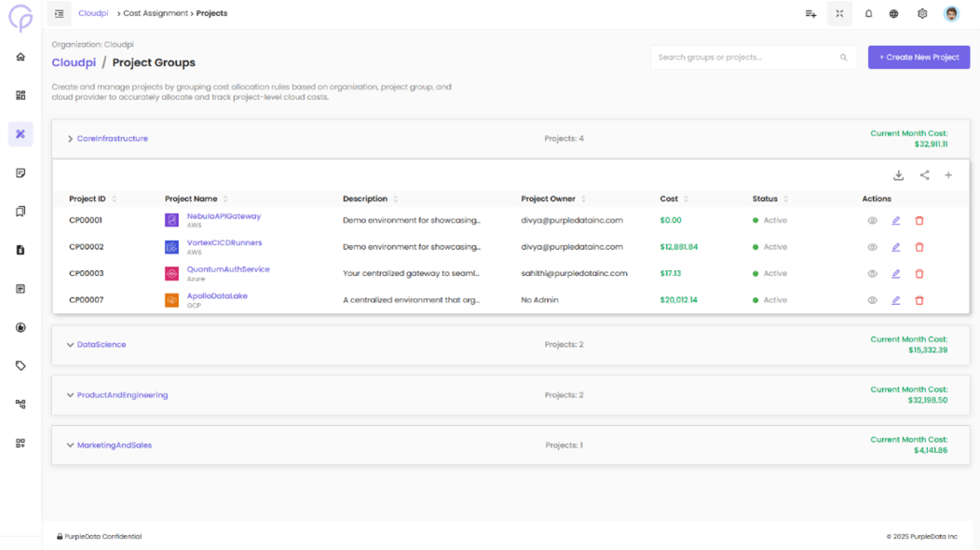This screenshot has width=980, height=550.
Task: View QuantumAuthService details with eye icon
Action: [x=872, y=274]
